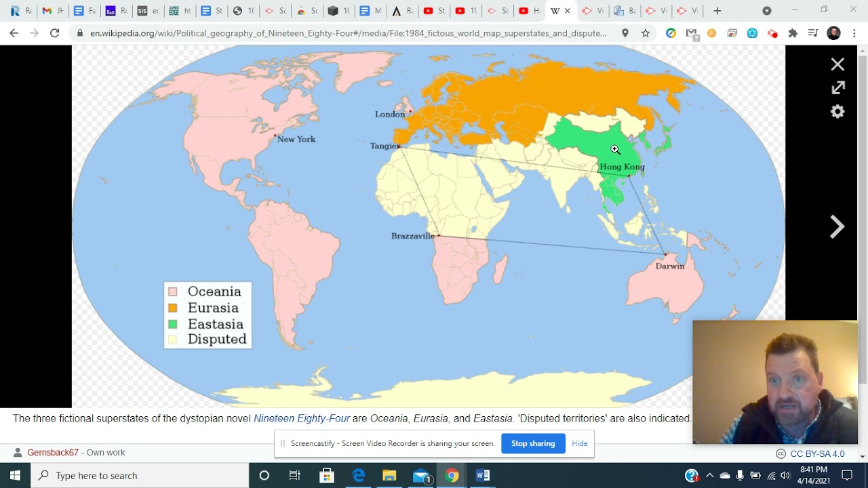Open the OneDrive cloud tray icon
868x488 pixels.
point(725,475)
